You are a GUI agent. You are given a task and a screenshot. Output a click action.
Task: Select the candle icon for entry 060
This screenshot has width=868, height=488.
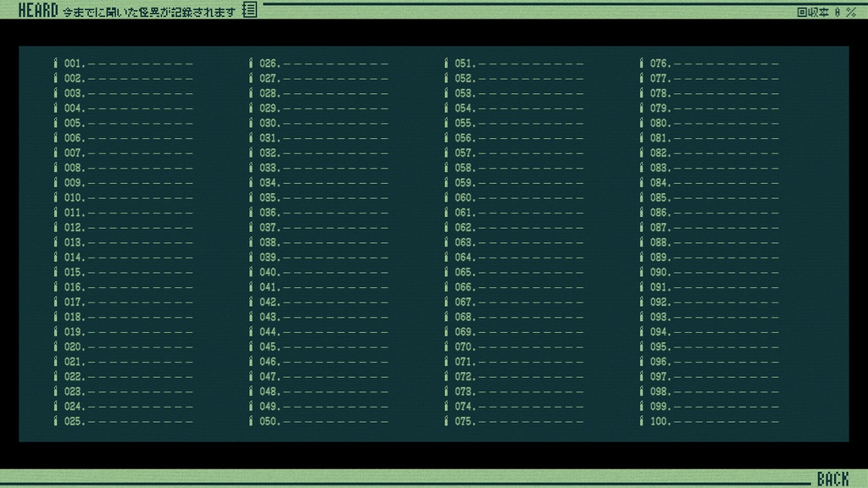446,197
